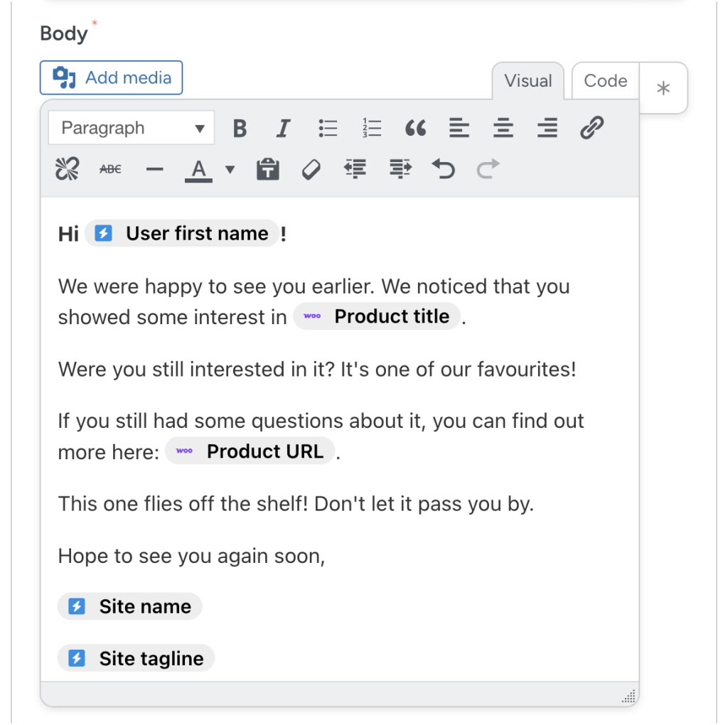Switch to the Code tab
The image size is (728, 725).
tap(605, 80)
